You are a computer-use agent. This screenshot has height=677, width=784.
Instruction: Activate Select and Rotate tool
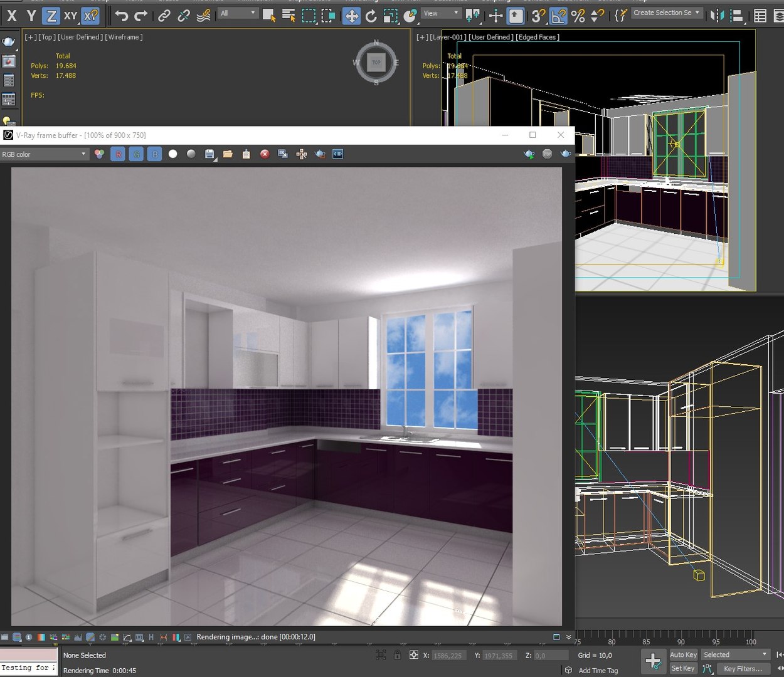point(371,16)
